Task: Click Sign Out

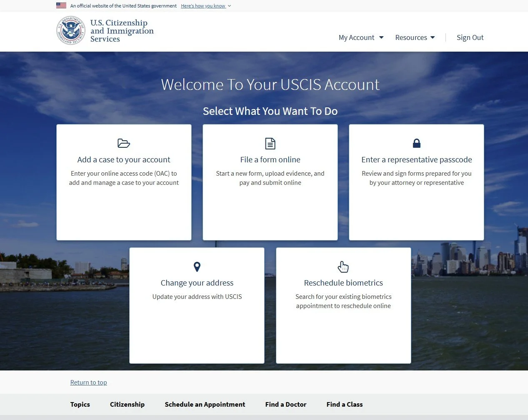Action: tap(470, 37)
